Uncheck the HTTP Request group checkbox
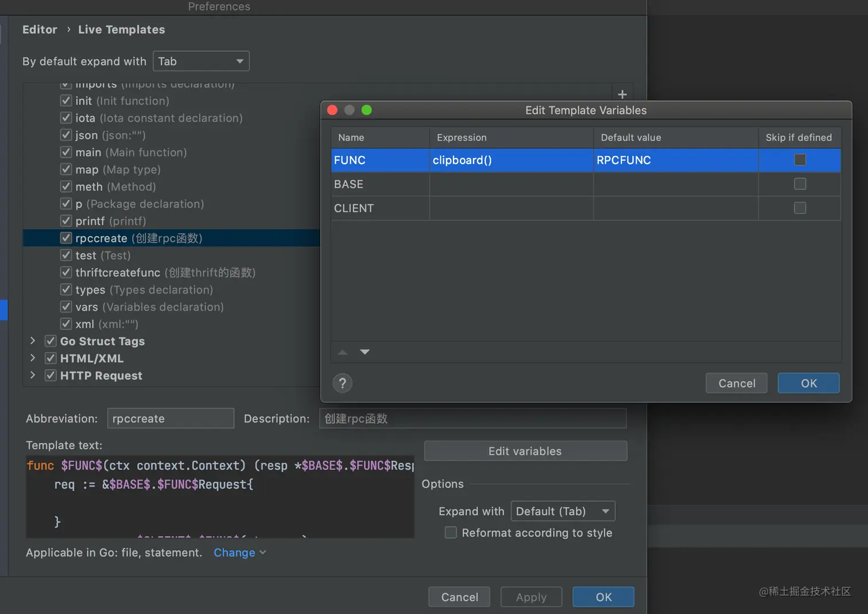868x614 pixels. coord(51,376)
